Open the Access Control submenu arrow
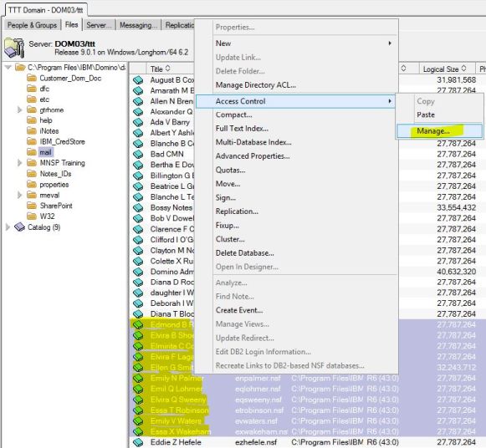 (390, 101)
